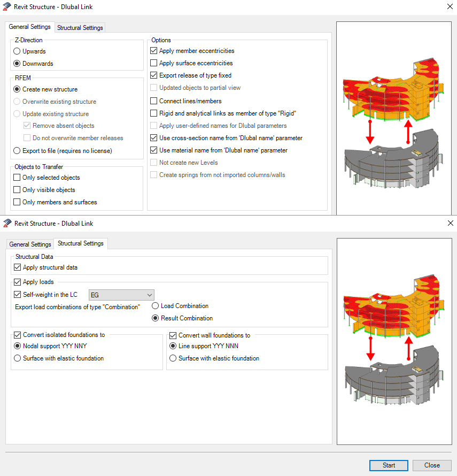This screenshot has height=476, width=457.
Task: Select Line support YYY NNN option
Action: coord(173,346)
